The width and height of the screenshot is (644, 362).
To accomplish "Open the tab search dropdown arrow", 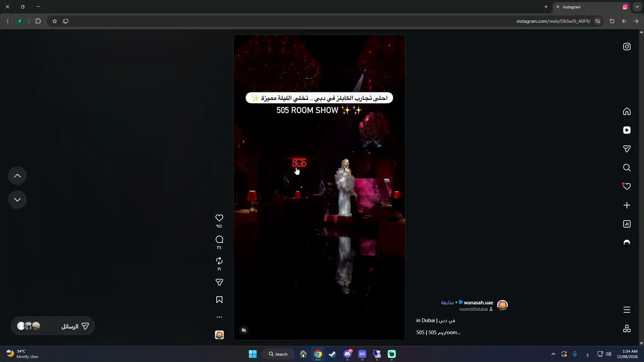I will [637, 7].
